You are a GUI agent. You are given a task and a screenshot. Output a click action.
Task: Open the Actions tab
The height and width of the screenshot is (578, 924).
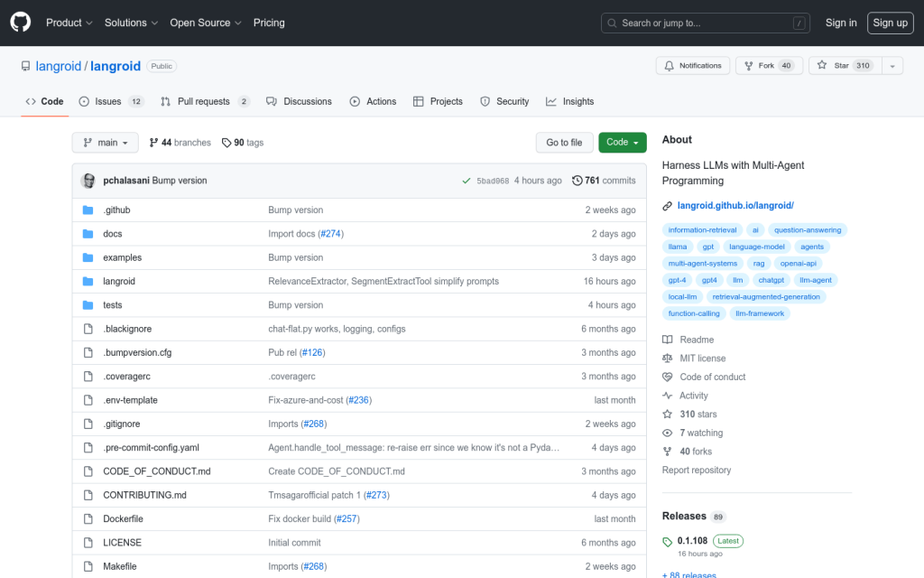click(373, 101)
